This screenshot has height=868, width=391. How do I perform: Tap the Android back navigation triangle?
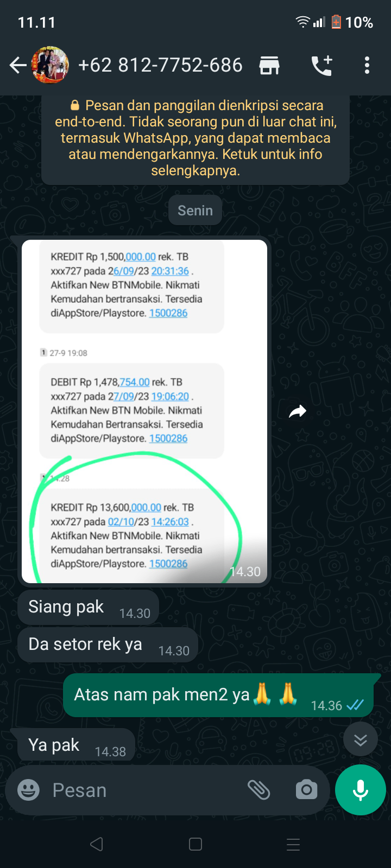click(x=97, y=844)
